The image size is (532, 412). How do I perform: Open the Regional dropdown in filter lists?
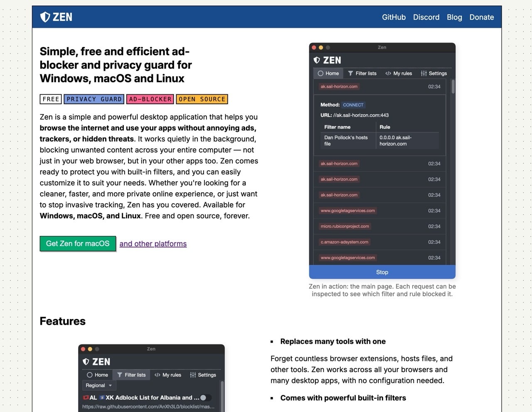click(x=99, y=385)
